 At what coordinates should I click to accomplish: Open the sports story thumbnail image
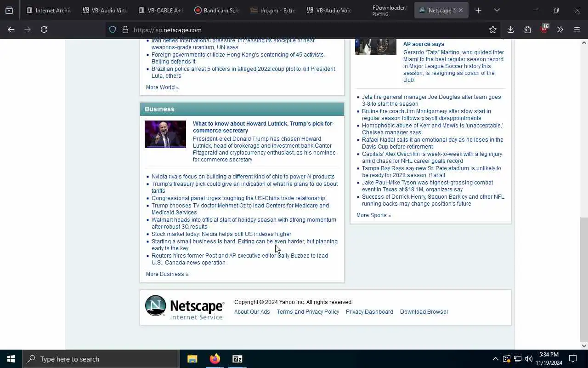(376, 47)
